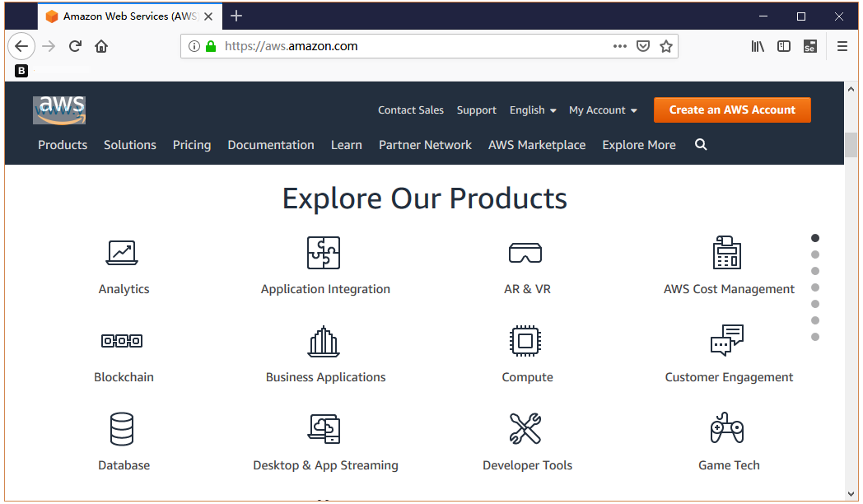
Task: Open the Analytics text link
Action: coord(124,289)
